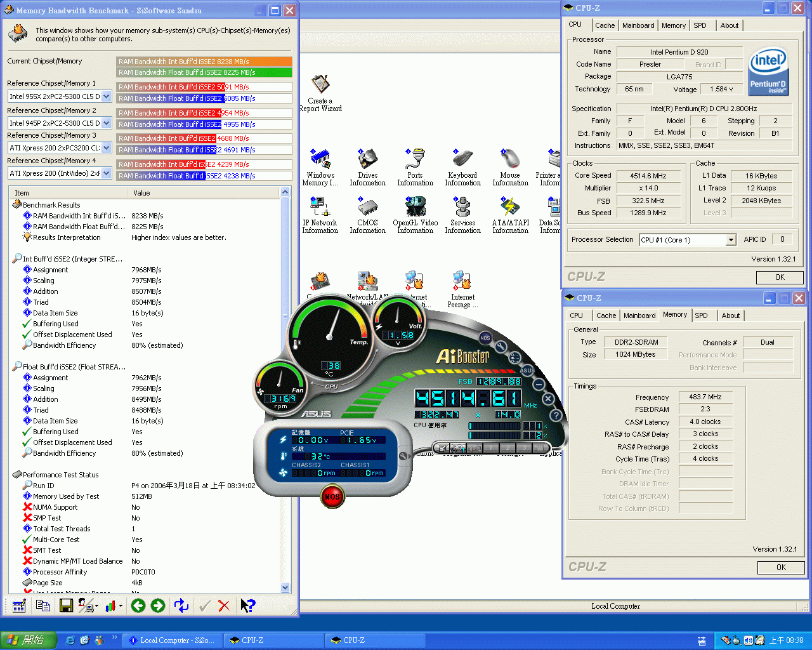Click the copy icon in Sandra toolbar
812x650 pixels.
43,606
